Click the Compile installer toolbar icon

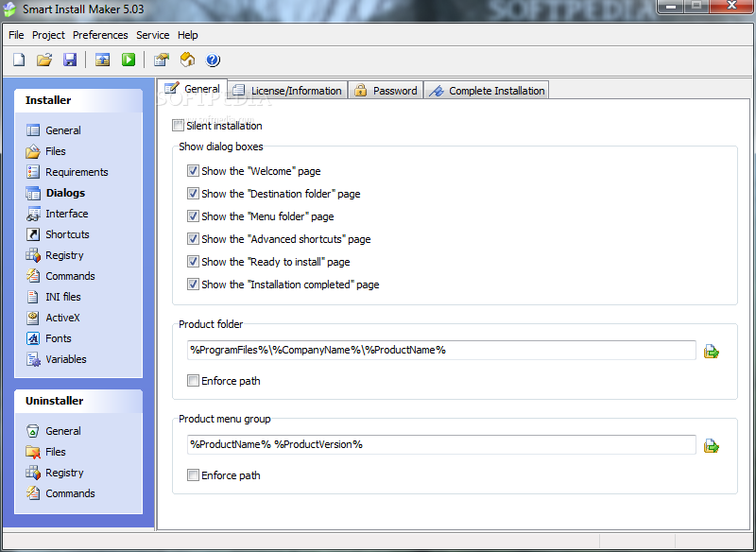coord(102,60)
